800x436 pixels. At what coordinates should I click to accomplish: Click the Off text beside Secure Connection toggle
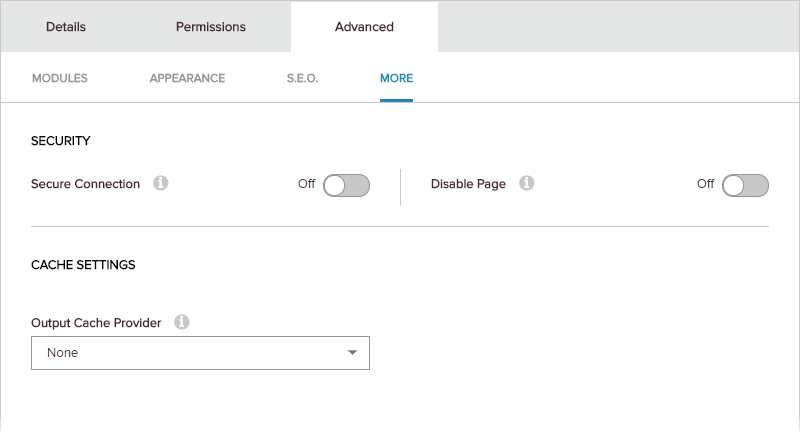(x=306, y=184)
